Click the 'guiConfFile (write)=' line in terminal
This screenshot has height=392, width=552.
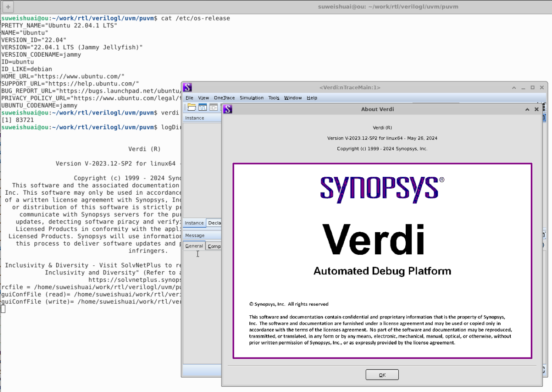point(91,301)
